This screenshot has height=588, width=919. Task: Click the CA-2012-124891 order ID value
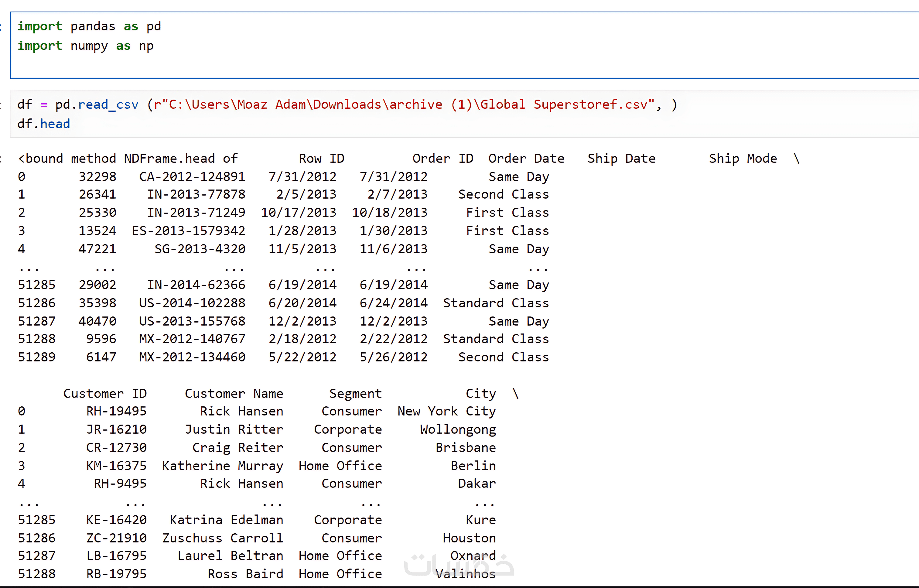[192, 177]
